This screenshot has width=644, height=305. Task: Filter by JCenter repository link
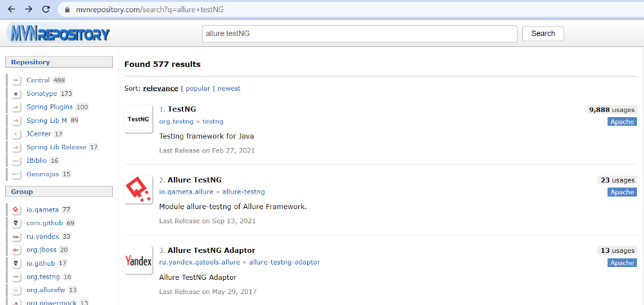(x=39, y=134)
